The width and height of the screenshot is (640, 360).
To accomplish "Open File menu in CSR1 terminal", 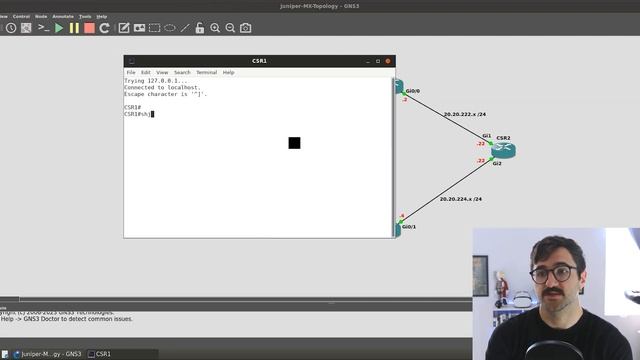I will 131,72.
